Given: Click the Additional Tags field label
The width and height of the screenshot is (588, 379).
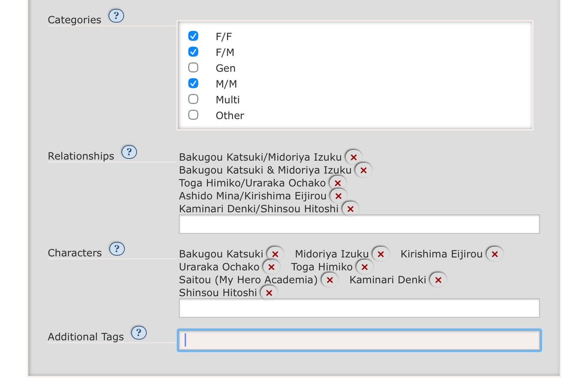Looking at the screenshot, I should tap(85, 337).
